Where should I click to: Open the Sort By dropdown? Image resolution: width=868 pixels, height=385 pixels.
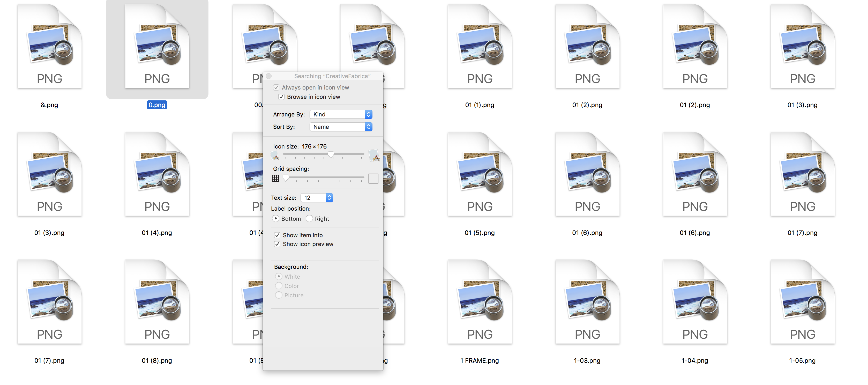341,127
